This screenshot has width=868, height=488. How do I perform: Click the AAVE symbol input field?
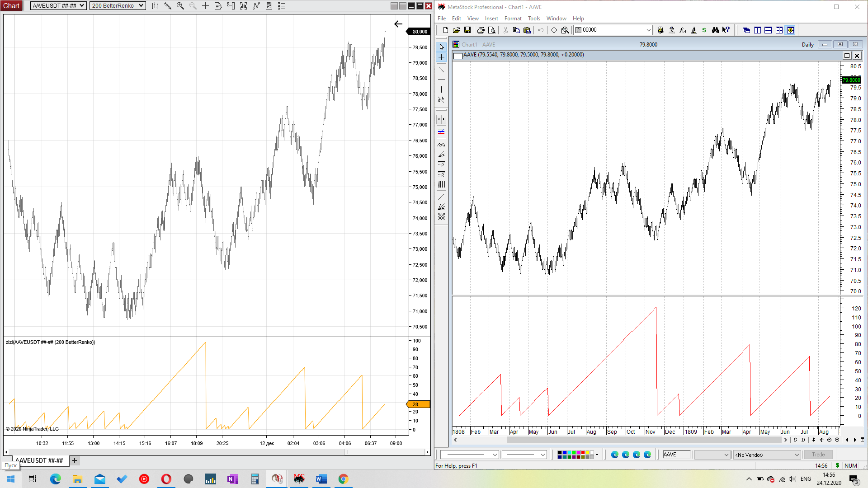tap(676, 455)
